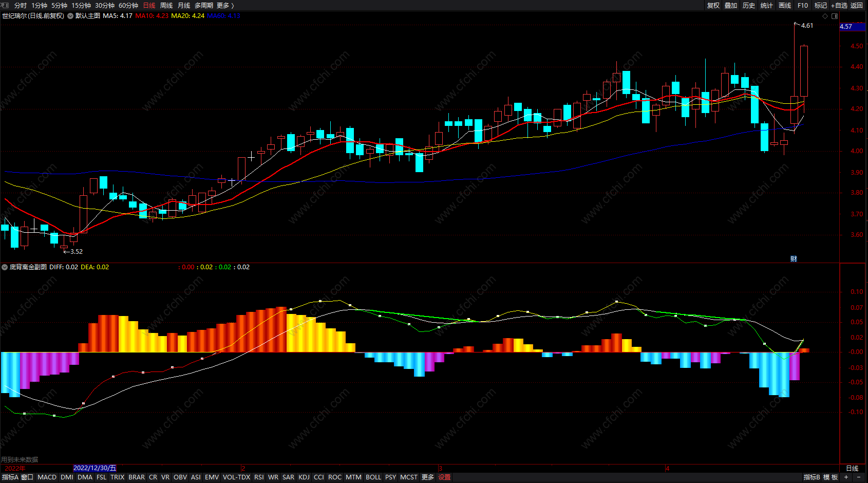Image resolution: width=868 pixels, height=483 pixels.
Task: Switch sub-chart to BRAR indicator
Action: (x=137, y=477)
